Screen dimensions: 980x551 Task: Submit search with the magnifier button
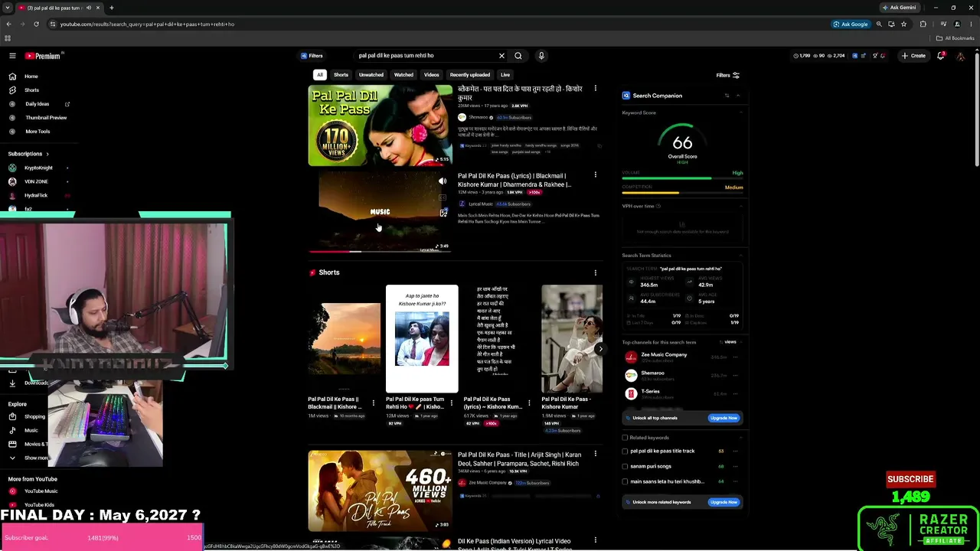518,56
